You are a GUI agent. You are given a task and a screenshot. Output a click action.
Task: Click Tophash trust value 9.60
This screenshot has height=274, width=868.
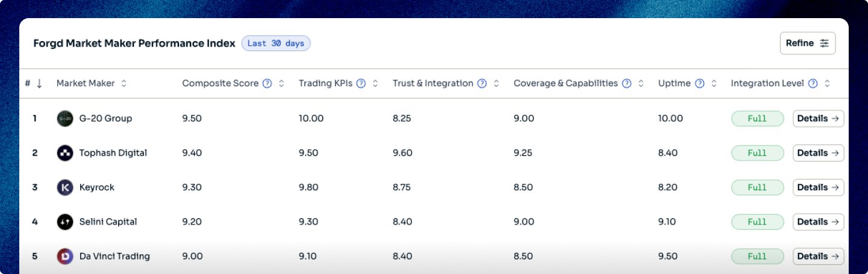coord(402,153)
